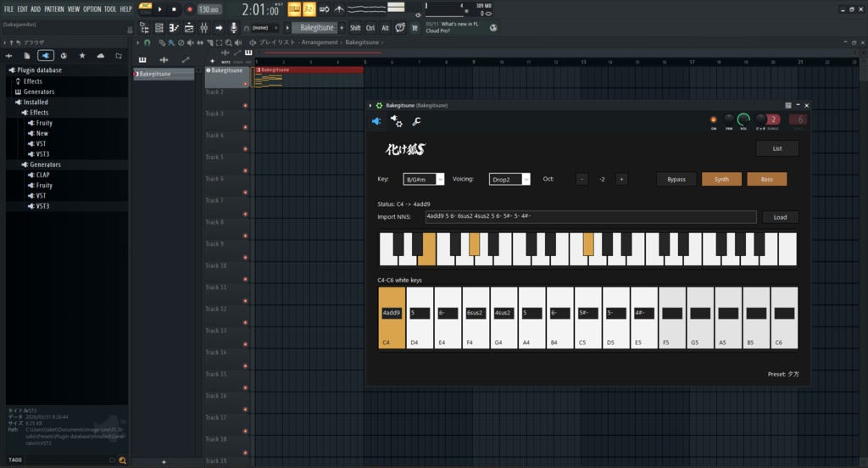This screenshot has height=468, width=868.
Task: Click the C4 chord key labeled 4add9
Action: (x=392, y=317)
